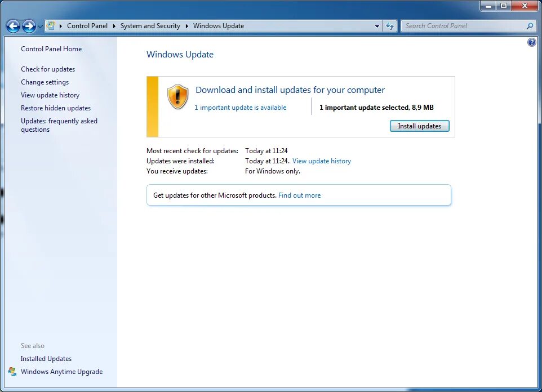This screenshot has width=542, height=392.
Task: Minimize the Windows Update window
Action: [x=488, y=6]
